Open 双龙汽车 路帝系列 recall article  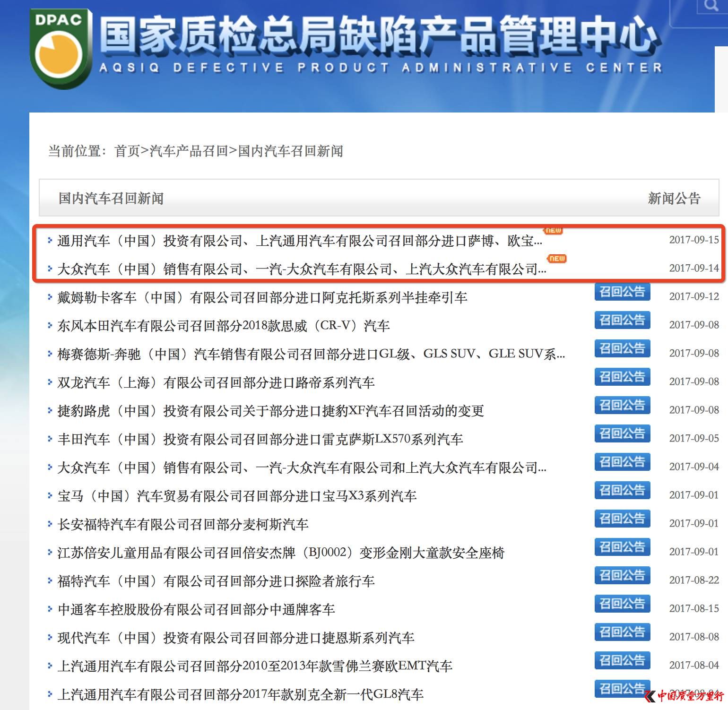click(x=216, y=382)
